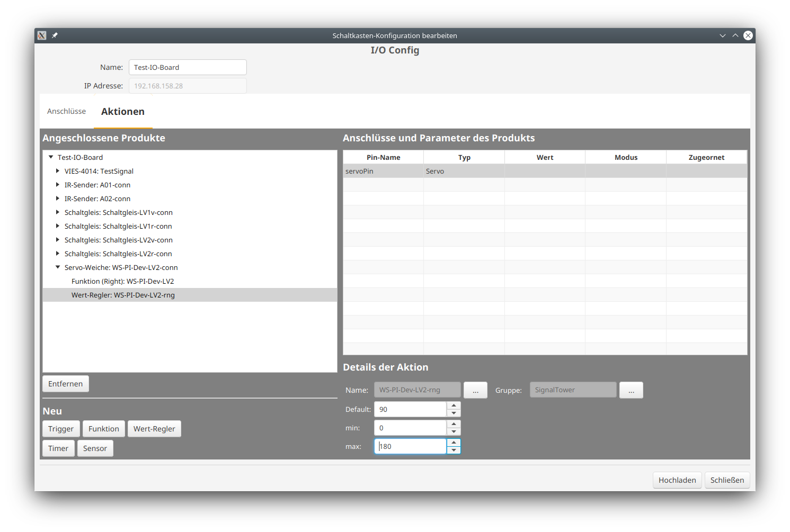790x532 pixels.
Task: Click the application icon in the title bar
Action: (x=41, y=35)
